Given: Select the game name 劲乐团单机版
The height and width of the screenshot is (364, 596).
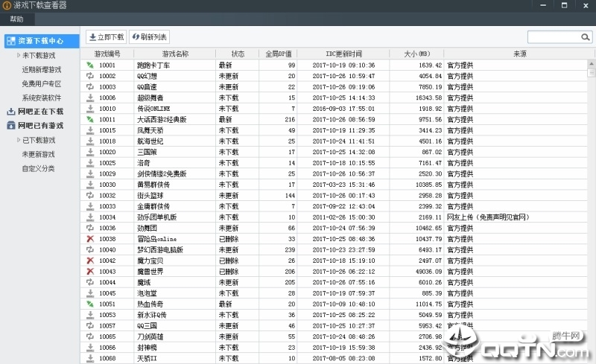Looking at the screenshot, I should click(x=156, y=217).
